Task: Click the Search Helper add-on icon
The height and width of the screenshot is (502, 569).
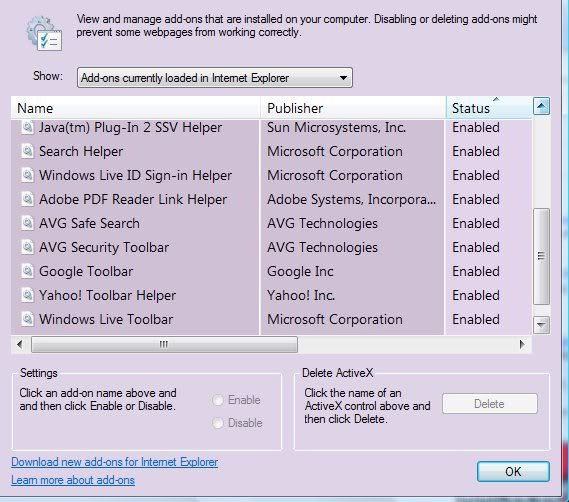Action: pos(28,151)
